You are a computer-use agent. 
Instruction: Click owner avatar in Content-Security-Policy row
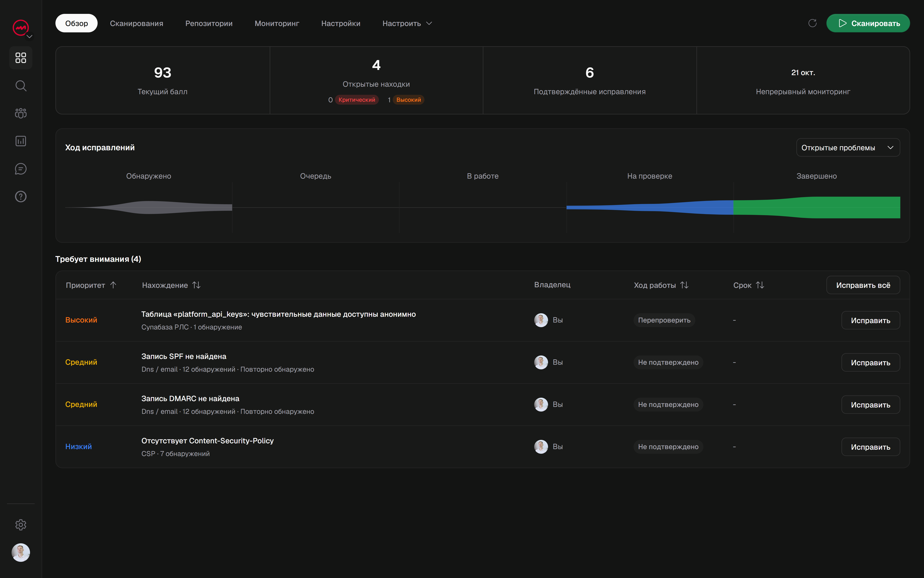pyautogui.click(x=541, y=446)
